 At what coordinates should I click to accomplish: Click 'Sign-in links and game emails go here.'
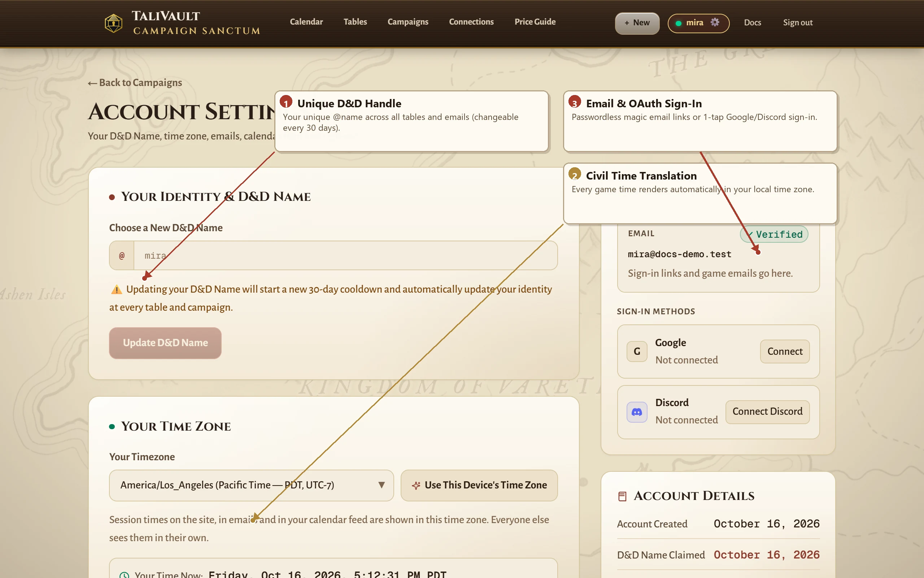pos(710,273)
